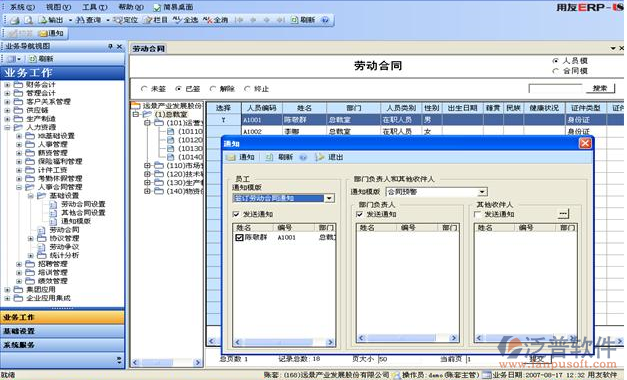
Task: Click the help icon beside dialog refresh
Action: (x=303, y=157)
